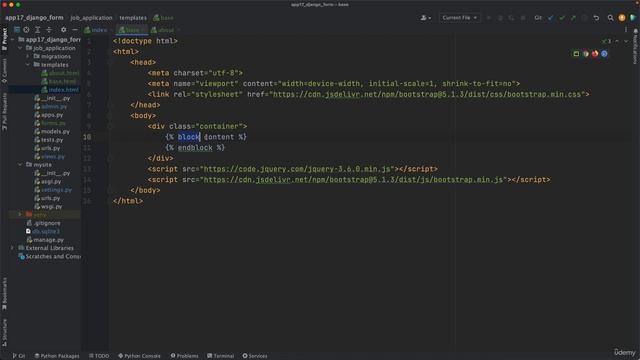Open admin.py in job_application
640x360 pixels.
click(51, 107)
